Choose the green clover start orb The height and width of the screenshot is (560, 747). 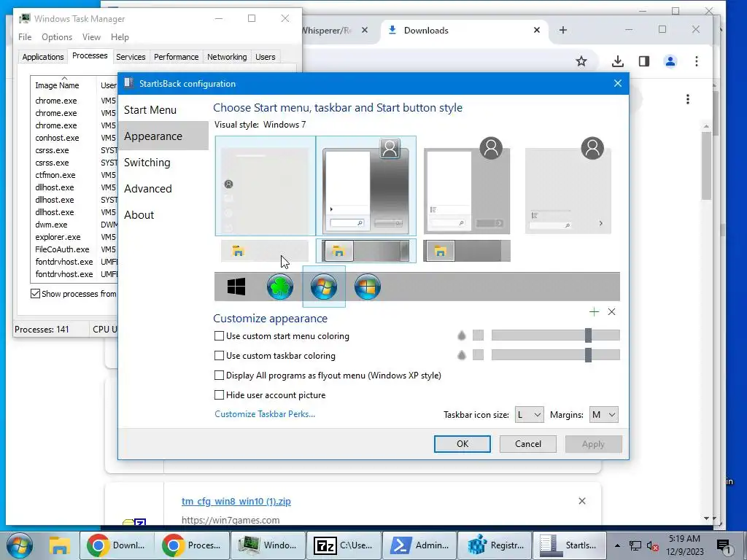coord(279,287)
